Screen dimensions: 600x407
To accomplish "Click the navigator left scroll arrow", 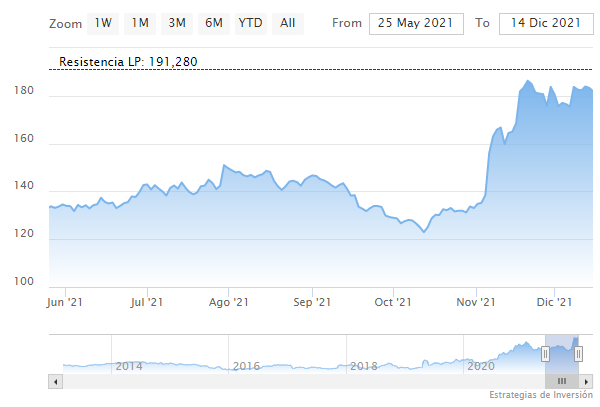I will coord(55,381).
